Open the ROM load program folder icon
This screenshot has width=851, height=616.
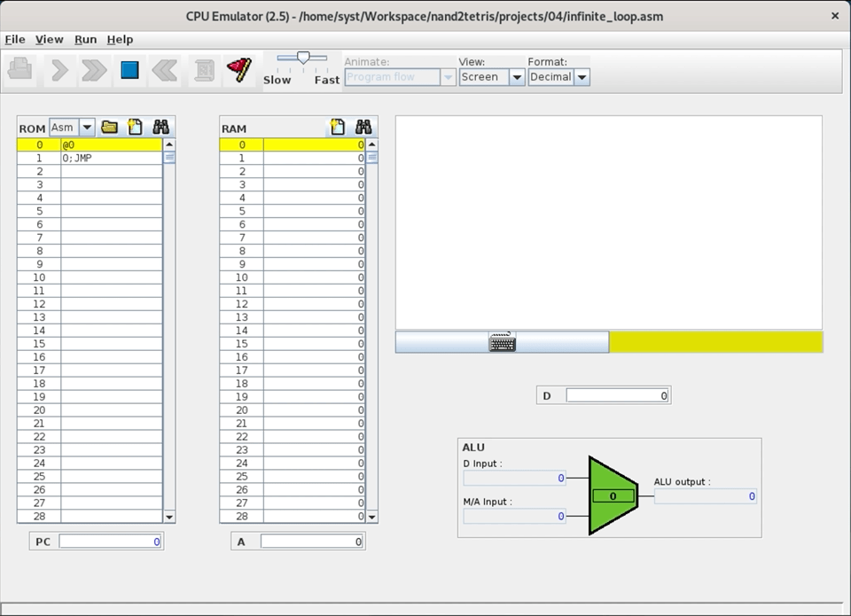[x=110, y=128]
